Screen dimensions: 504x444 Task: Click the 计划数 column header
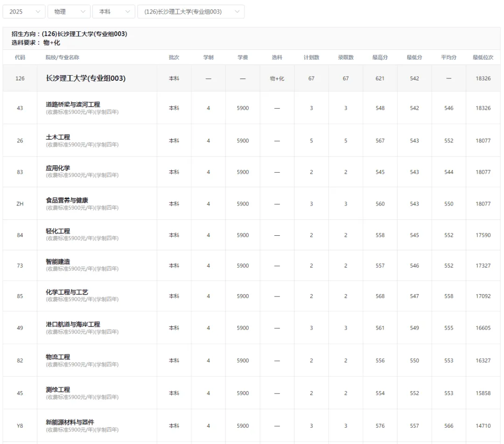point(311,57)
